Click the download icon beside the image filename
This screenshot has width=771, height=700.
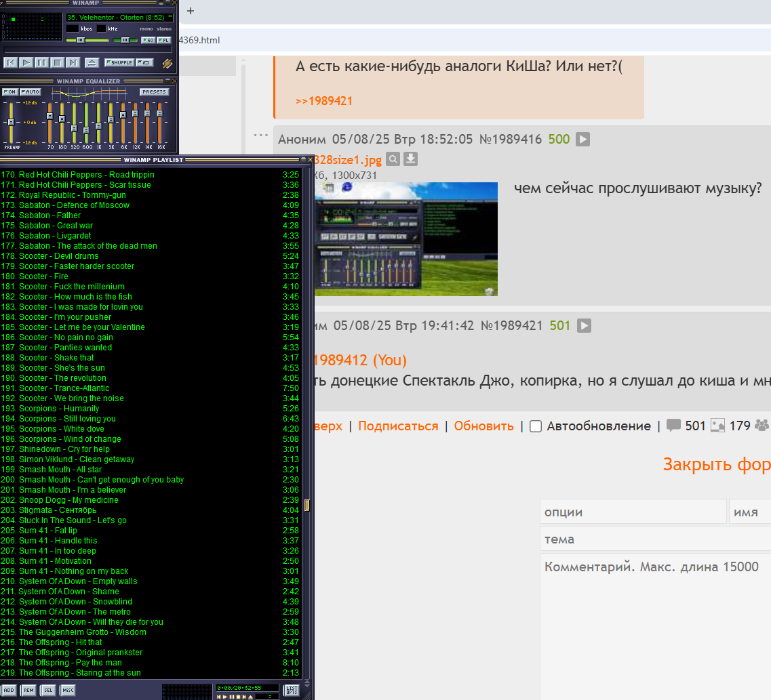click(x=410, y=159)
